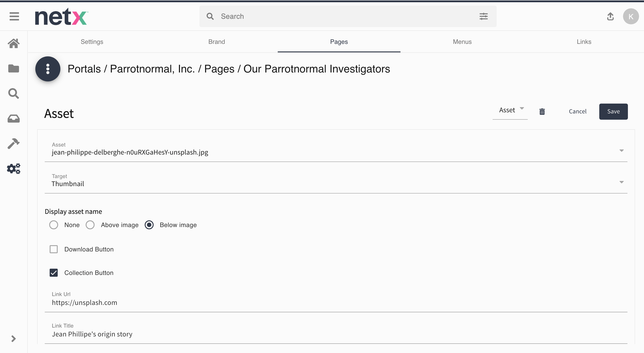Enable the Download Button checkbox

pyautogui.click(x=54, y=249)
